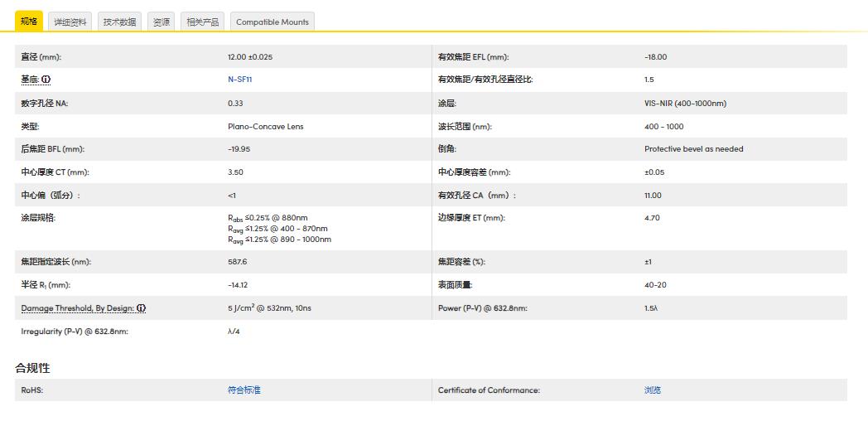Click the underlined 基底 label
The height and width of the screenshot is (421, 868).
pyautogui.click(x=30, y=80)
